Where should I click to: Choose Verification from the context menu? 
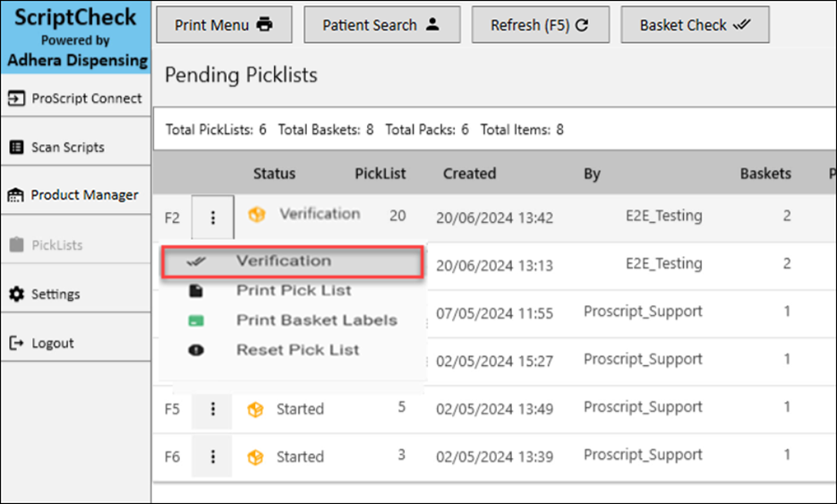pos(293,261)
